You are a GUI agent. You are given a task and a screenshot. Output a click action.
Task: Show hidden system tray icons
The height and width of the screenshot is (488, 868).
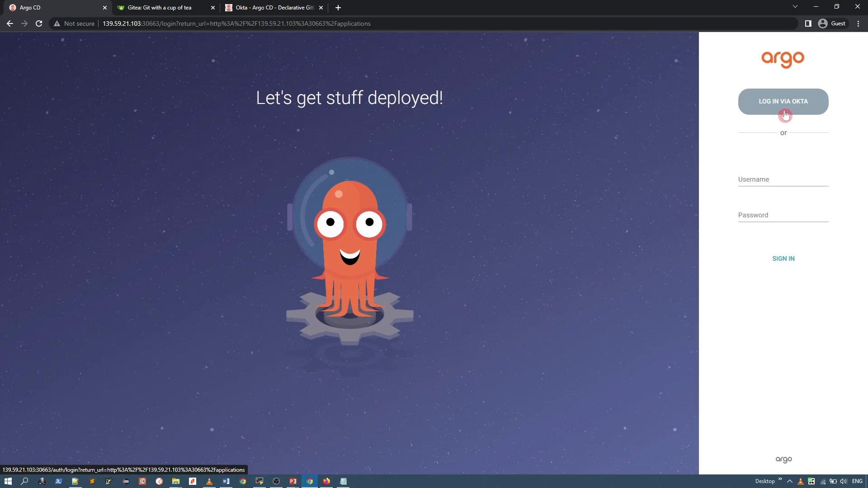tap(789, 481)
